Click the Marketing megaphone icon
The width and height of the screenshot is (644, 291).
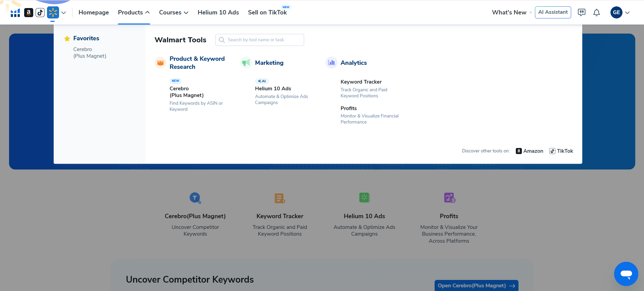[246, 63]
